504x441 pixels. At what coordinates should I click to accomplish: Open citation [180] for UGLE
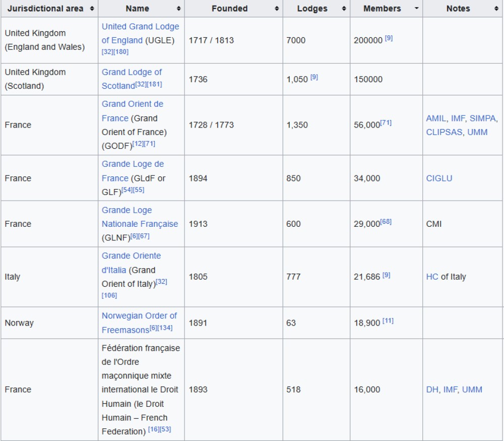(121, 52)
